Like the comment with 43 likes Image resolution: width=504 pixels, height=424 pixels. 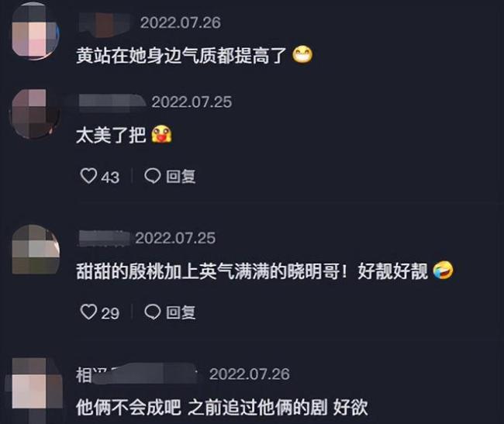click(x=88, y=176)
